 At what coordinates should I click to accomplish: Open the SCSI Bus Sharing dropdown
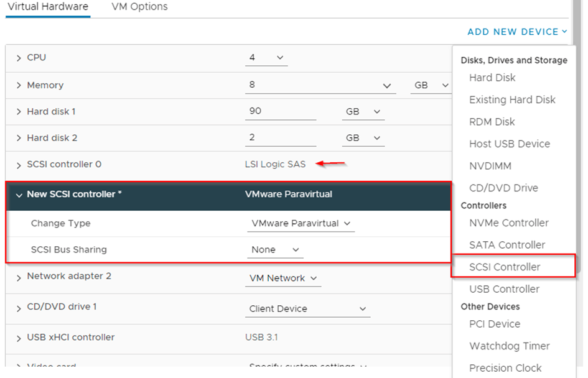point(275,249)
